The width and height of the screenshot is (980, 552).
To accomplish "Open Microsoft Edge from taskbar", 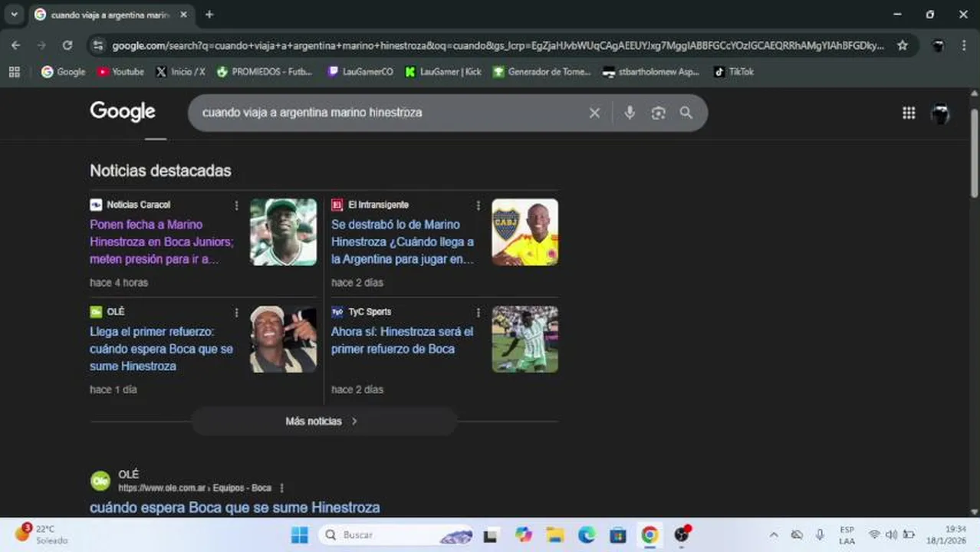I will [x=587, y=534].
